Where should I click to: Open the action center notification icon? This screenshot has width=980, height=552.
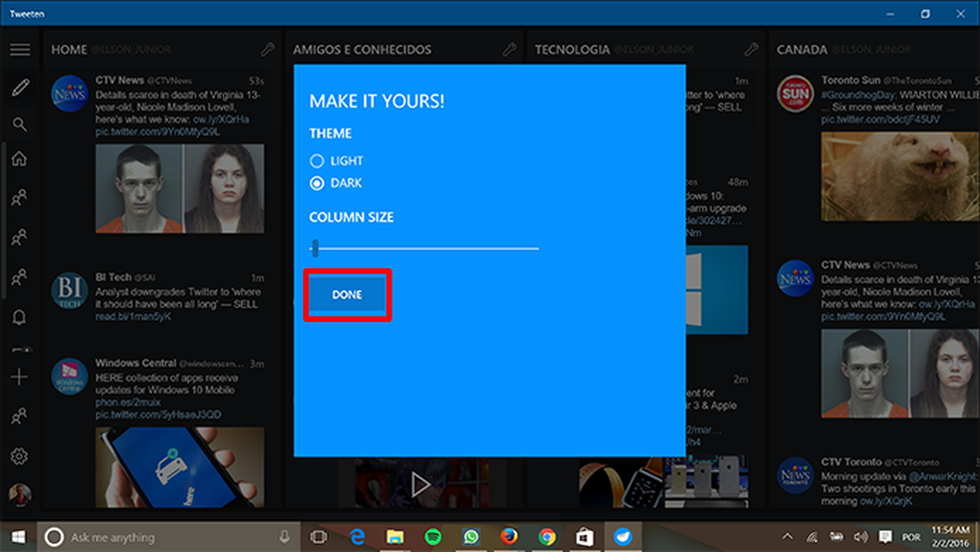click(x=885, y=537)
